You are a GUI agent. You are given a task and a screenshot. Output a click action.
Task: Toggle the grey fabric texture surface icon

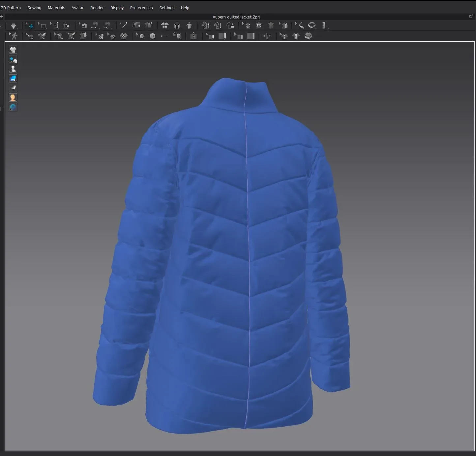click(13, 88)
